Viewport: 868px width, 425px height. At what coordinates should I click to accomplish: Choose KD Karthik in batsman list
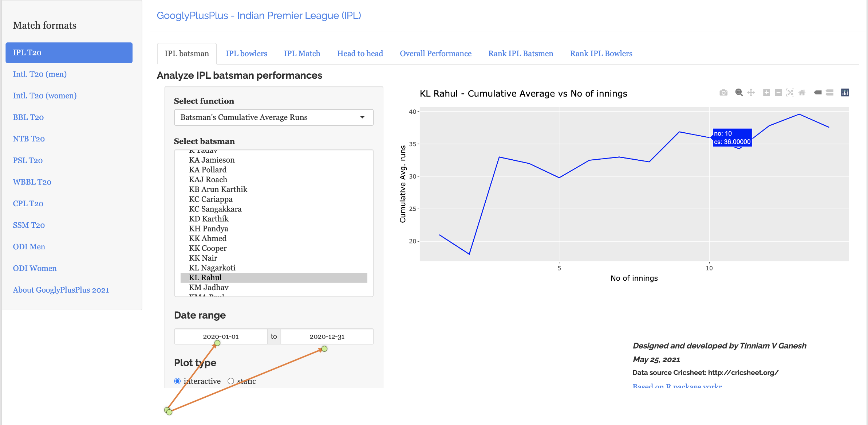pyautogui.click(x=209, y=219)
